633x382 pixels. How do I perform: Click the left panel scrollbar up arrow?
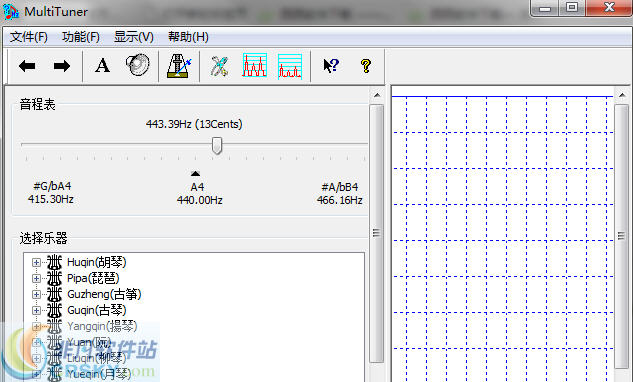pos(377,96)
